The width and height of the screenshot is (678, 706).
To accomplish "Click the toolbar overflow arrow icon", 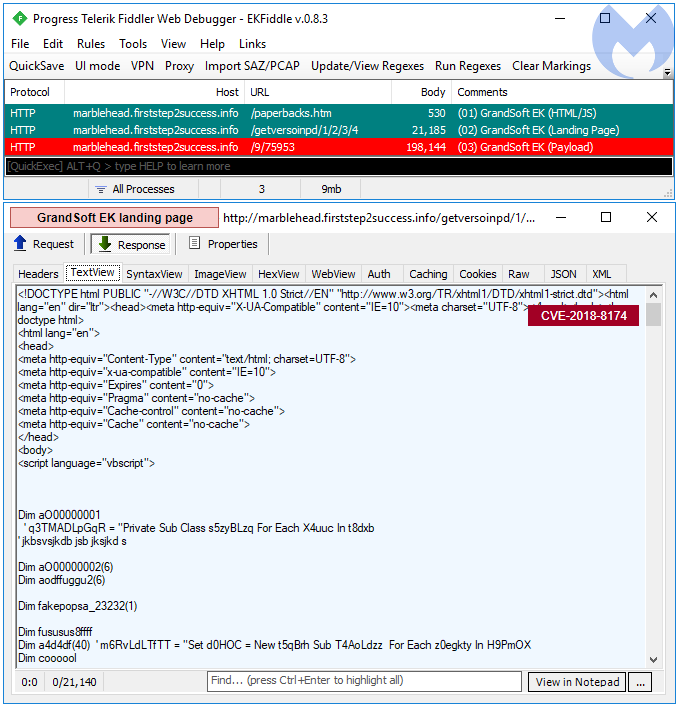I will point(667,72).
